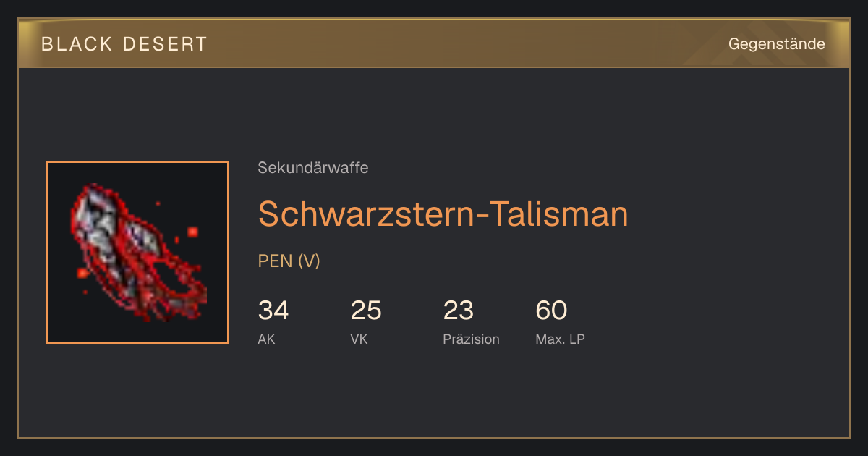Select the AK stat label
Viewport: 868px width, 456px height.
(266, 339)
